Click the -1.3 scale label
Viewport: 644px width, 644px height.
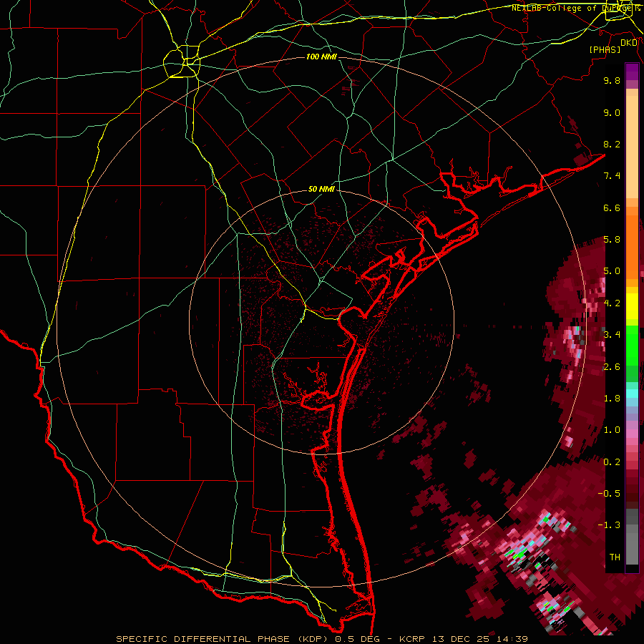coord(609,525)
